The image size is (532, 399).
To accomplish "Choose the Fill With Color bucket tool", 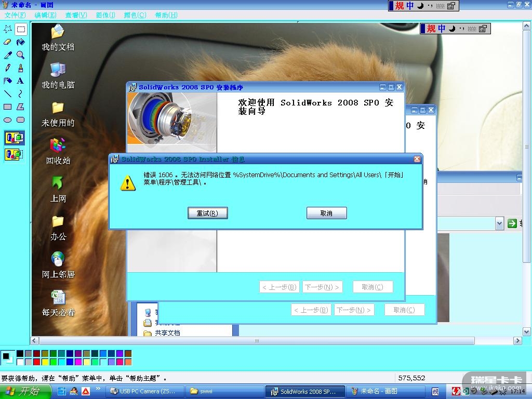I will click(x=20, y=42).
